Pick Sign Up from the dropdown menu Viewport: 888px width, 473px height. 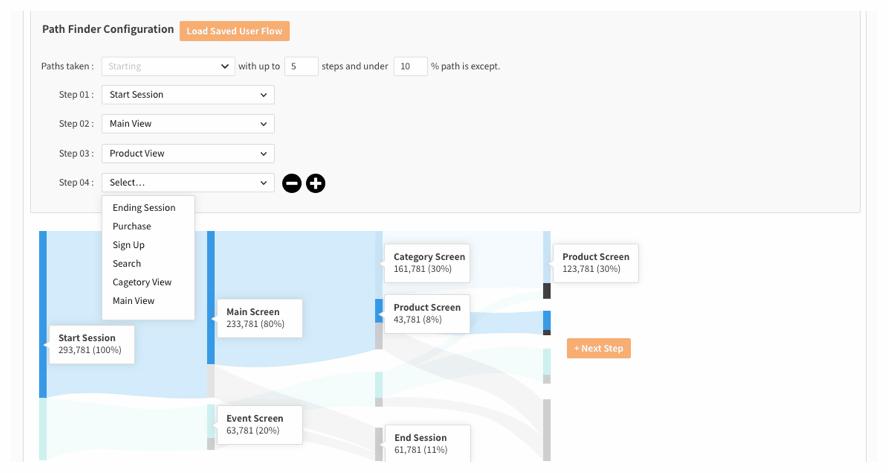pyautogui.click(x=129, y=245)
